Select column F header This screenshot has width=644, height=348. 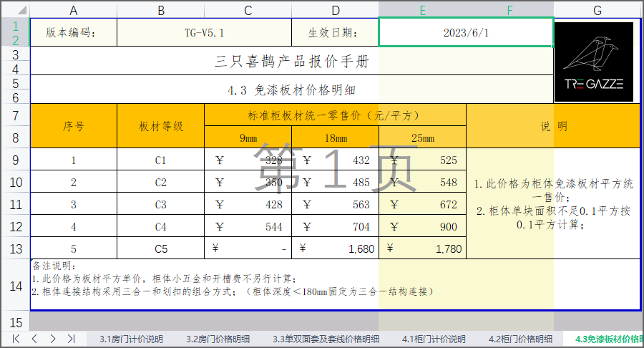coord(509,10)
